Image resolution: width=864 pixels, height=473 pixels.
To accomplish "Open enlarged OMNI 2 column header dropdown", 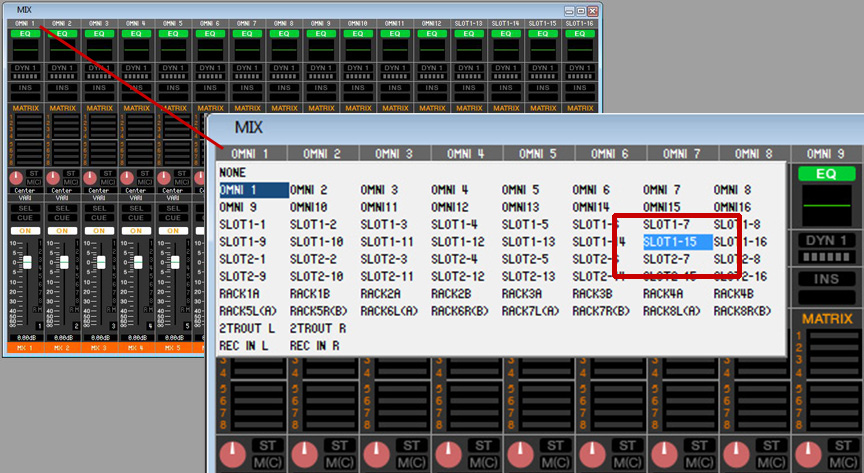I will pos(322,154).
